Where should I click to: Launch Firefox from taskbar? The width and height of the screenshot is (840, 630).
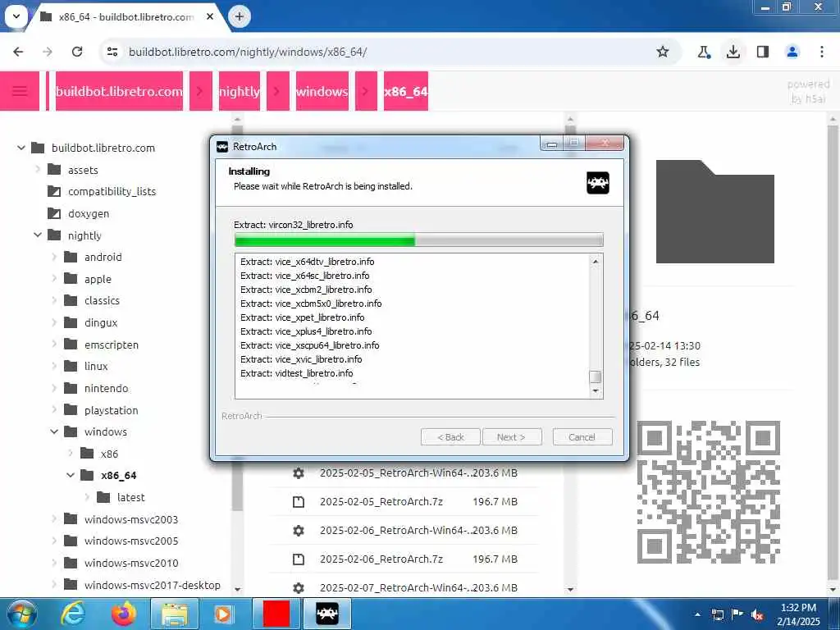tap(124, 614)
